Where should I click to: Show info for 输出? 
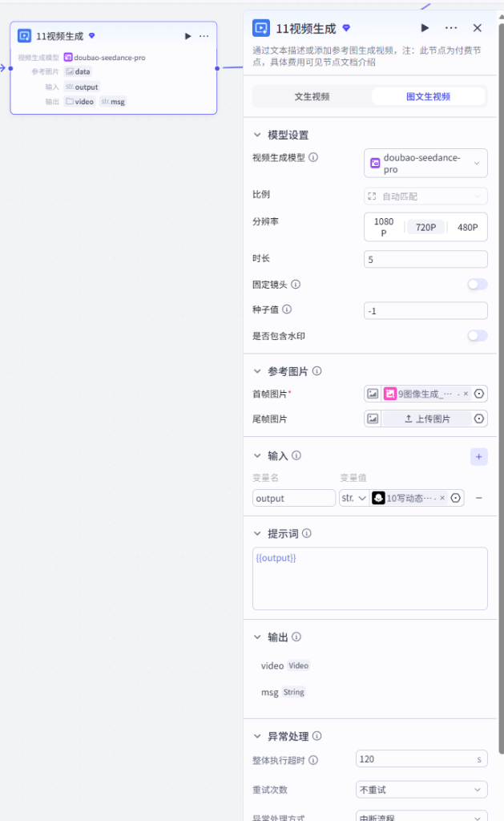click(x=296, y=637)
